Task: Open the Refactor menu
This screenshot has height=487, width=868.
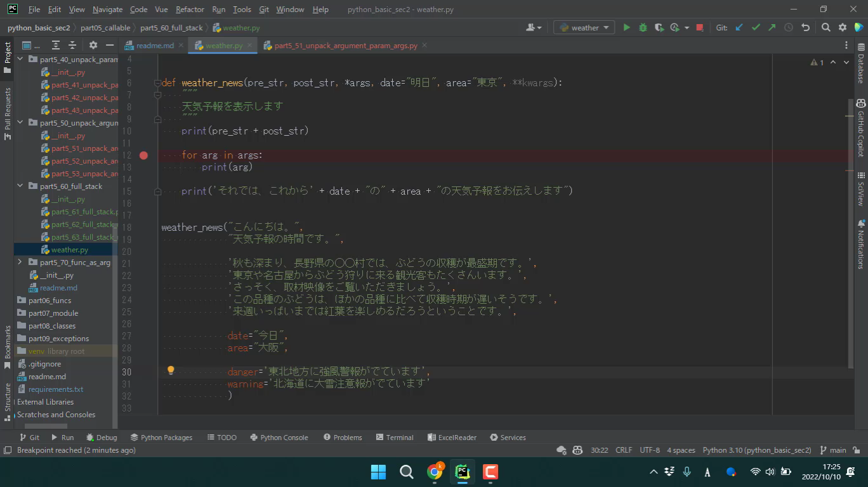Action: click(190, 10)
